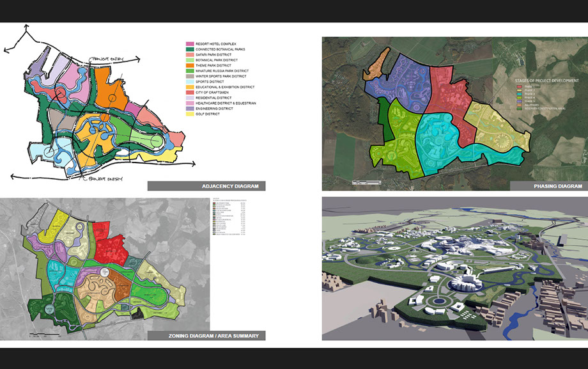Click the Theme Park District orange swatch
The width and height of the screenshot is (588, 369).
coord(189,65)
